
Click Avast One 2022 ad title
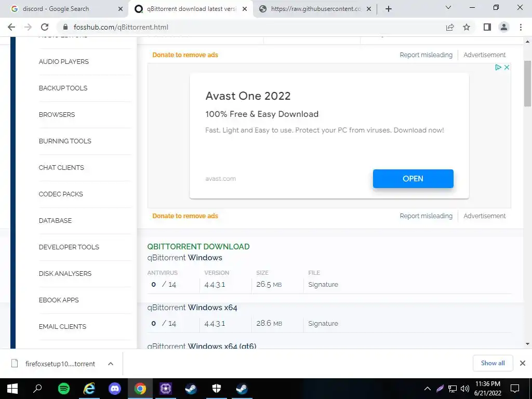point(248,96)
